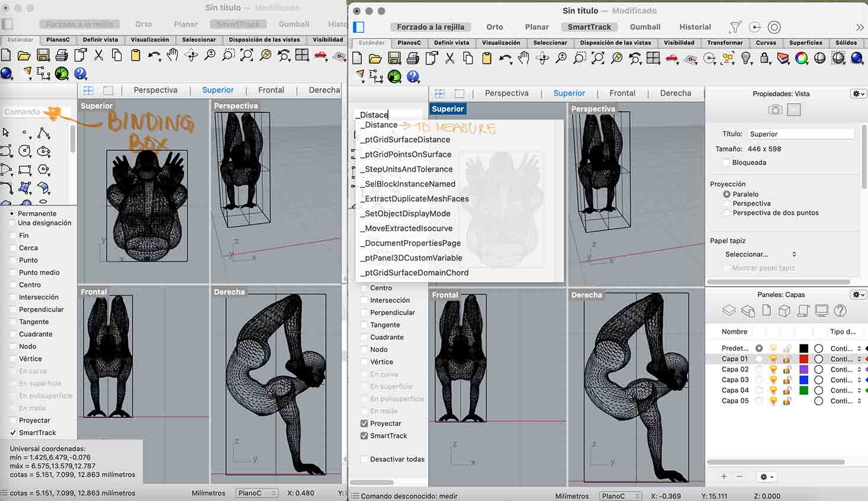Screen dimensions: 868x501
Task: Enable Cuadrante osnap in right window
Action: tap(364, 337)
